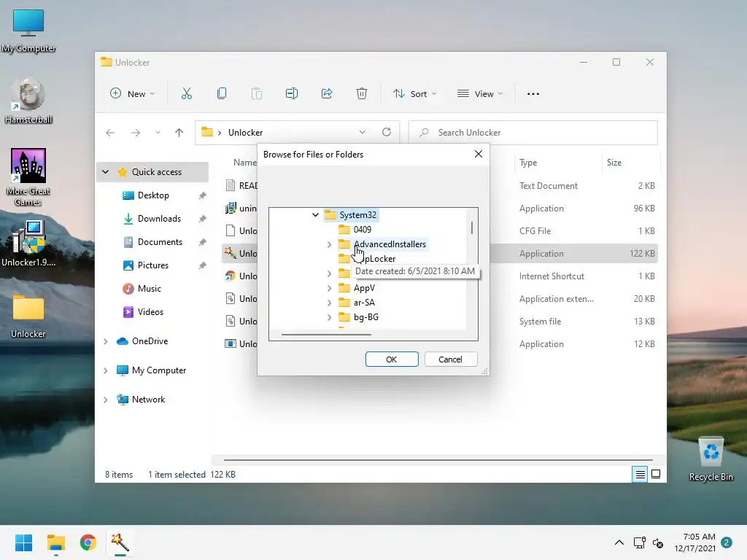The width and height of the screenshot is (747, 560).
Task: Open the Sort dropdown menu
Action: pyautogui.click(x=414, y=94)
